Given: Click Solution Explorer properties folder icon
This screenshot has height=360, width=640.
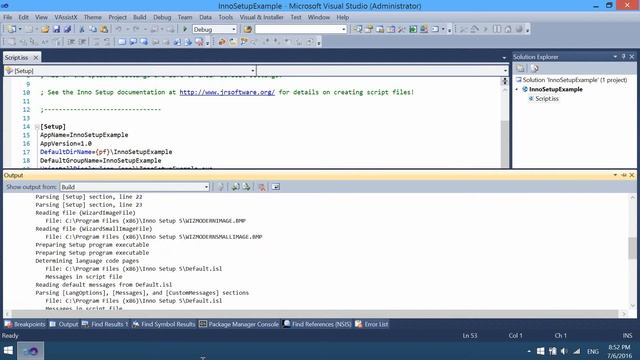Looking at the screenshot, I should (x=520, y=68).
